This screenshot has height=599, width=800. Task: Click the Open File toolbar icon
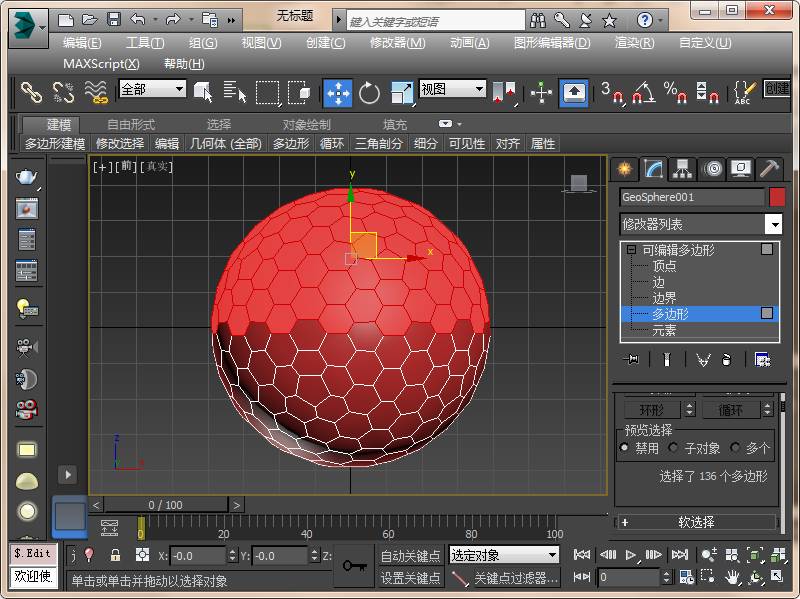89,20
